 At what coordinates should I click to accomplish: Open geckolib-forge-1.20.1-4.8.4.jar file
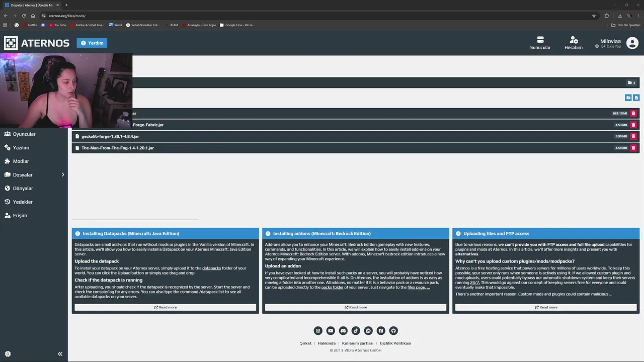110,136
